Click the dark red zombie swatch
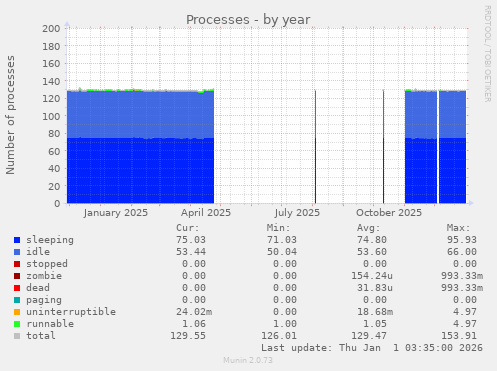This screenshot has width=497, height=371. pyautogui.click(x=17, y=276)
